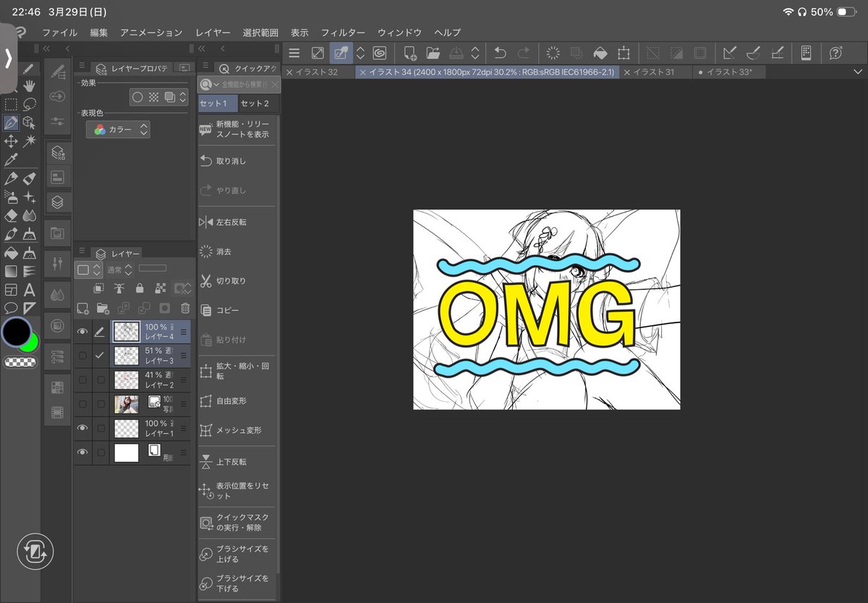This screenshot has height=603, width=868.
Task: Collapse panel with double chevron above toolbox
Action: tap(46, 48)
